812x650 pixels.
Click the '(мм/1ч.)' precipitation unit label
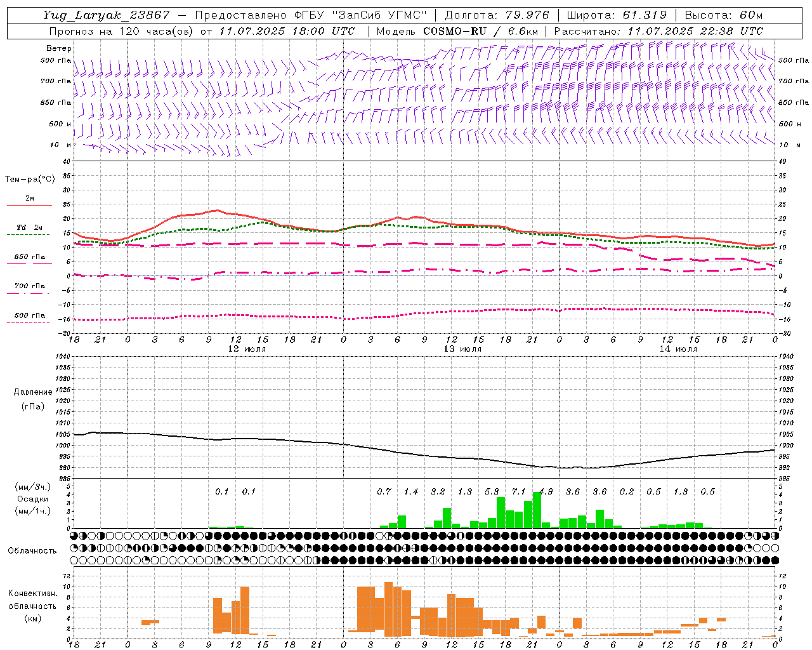point(34,511)
